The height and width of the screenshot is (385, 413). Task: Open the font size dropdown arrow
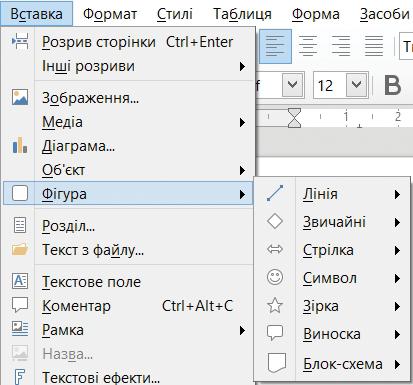356,85
